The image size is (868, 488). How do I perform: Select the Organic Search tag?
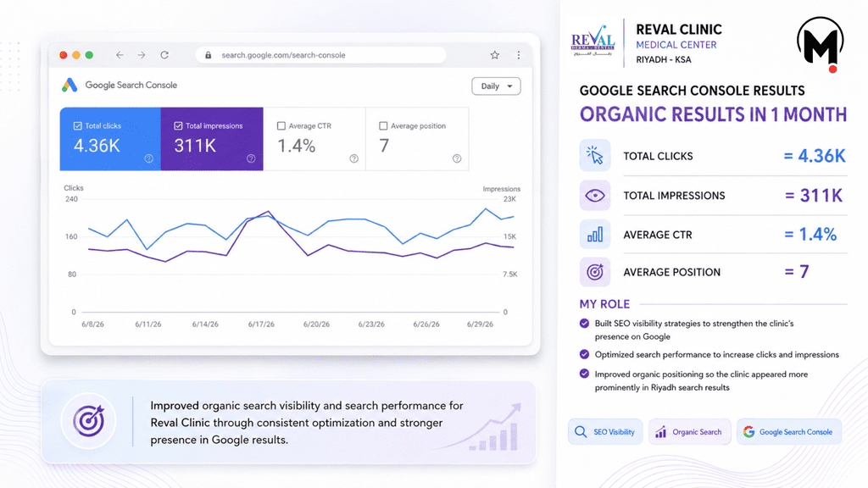point(690,431)
